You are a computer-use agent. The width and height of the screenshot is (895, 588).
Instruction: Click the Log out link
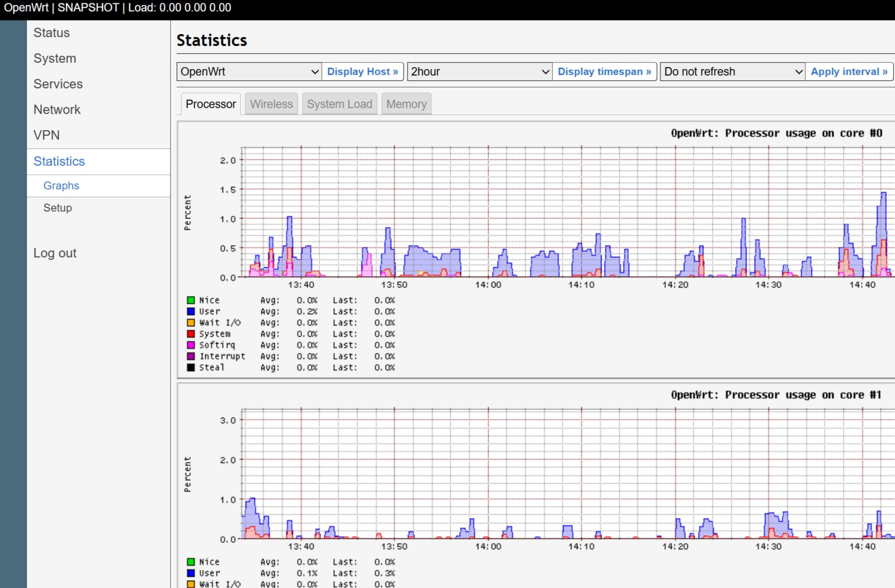[55, 253]
